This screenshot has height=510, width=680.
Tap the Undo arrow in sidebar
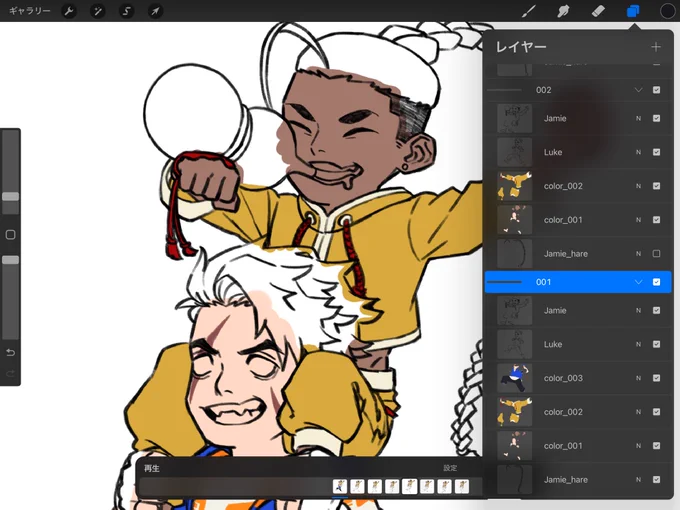pyautogui.click(x=10, y=352)
